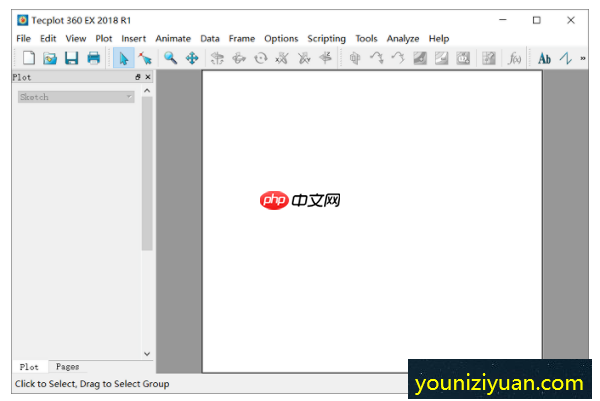Select the polyline geometry tool icon
The height and width of the screenshot is (401, 600).
click(x=566, y=58)
